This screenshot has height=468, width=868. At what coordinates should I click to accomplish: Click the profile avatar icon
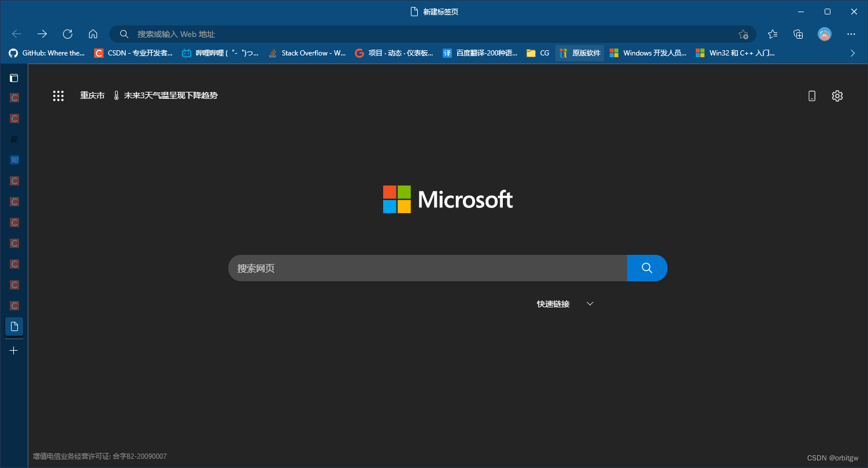tap(824, 34)
